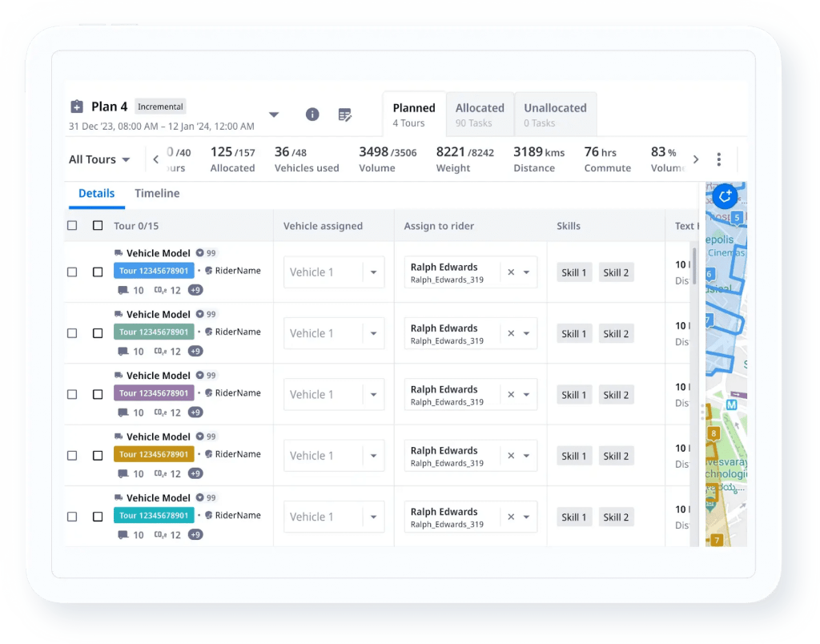Screen dimensions: 820x644
Task: Select the Allocated 90 Tasks tab
Action: [480, 114]
